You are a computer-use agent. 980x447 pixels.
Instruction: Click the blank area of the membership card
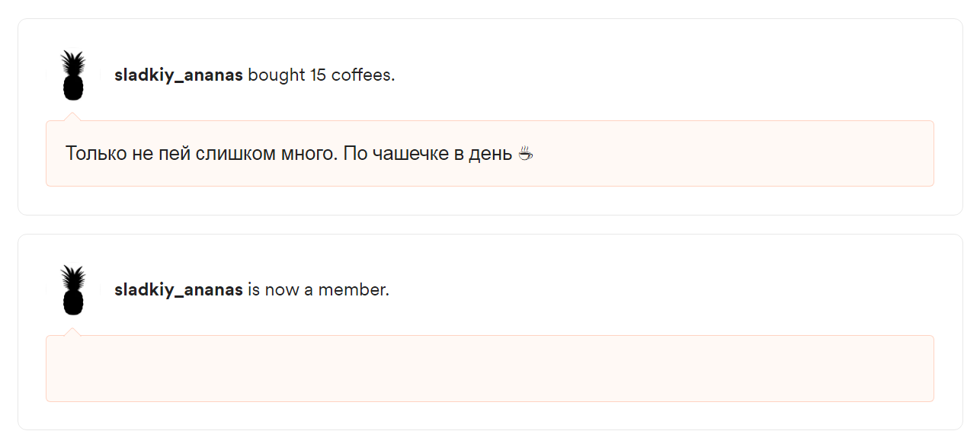pyautogui.click(x=671, y=290)
